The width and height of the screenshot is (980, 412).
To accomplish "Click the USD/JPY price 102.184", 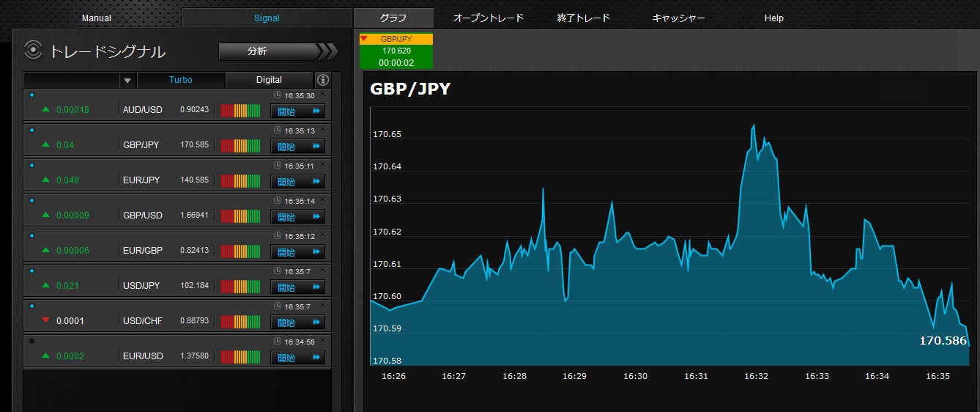I will (x=194, y=286).
